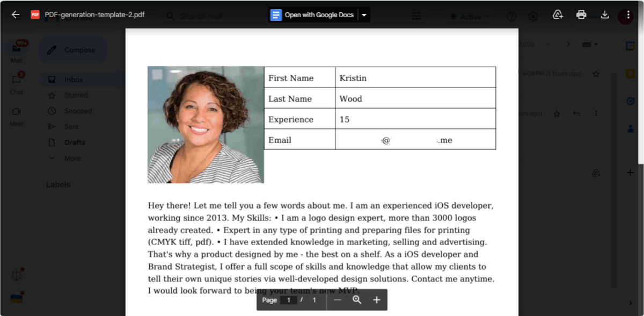Zoom in on the PDF page
Viewport: 644px width, 316px height.
pyautogui.click(x=376, y=299)
